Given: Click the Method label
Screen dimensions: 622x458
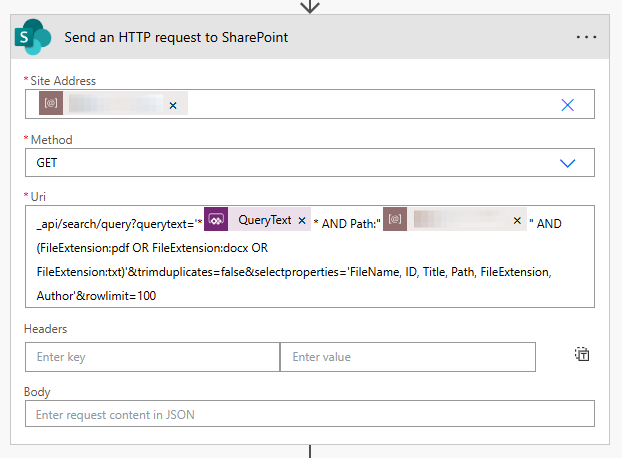Looking at the screenshot, I should pyautogui.click(x=52, y=140).
